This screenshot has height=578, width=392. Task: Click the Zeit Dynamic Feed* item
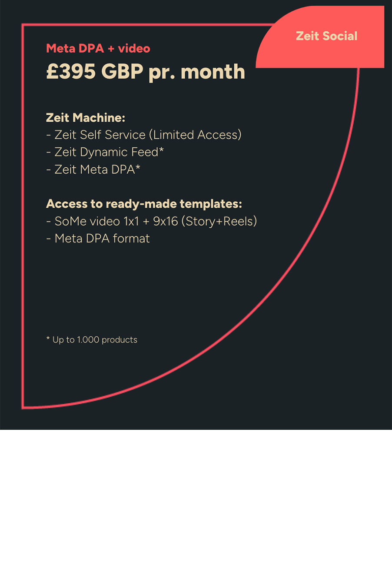105,152
